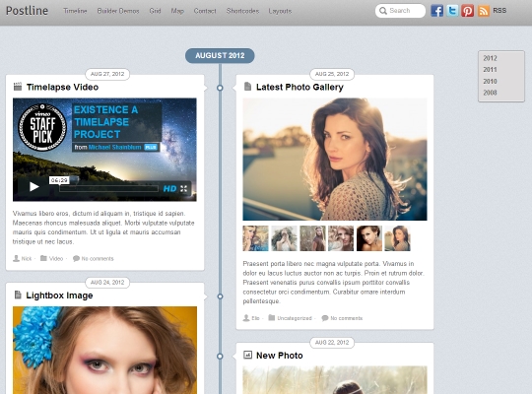
Task: Click the AUG 25, 2012 date badge
Action: tap(332, 74)
